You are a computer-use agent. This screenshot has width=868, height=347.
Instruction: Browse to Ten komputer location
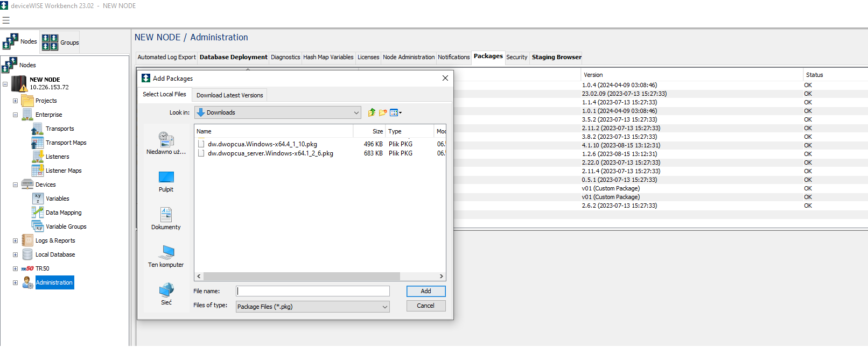click(x=166, y=256)
